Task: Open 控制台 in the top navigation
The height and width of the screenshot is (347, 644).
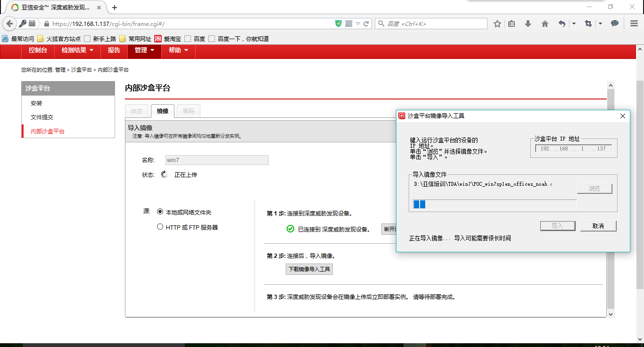Action: 38,50
